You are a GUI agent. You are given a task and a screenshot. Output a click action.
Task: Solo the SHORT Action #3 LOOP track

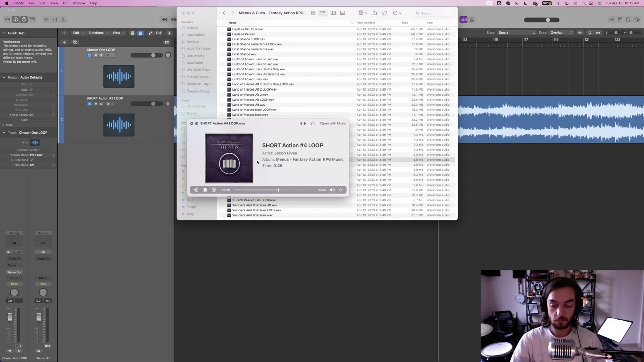(101, 104)
